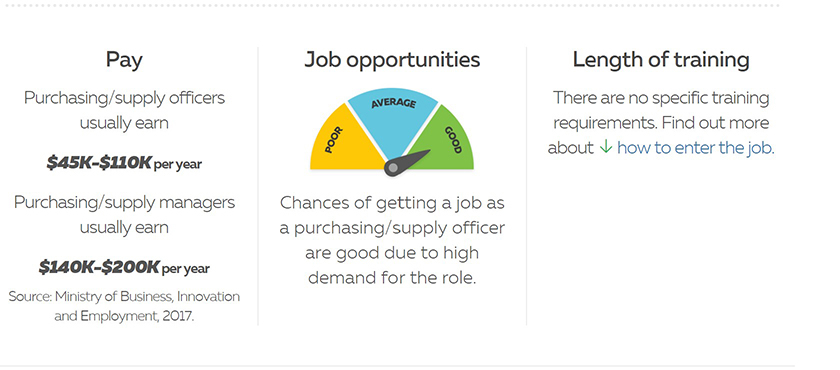Click the green down arrow icon
840x370 pixels.
(605, 147)
